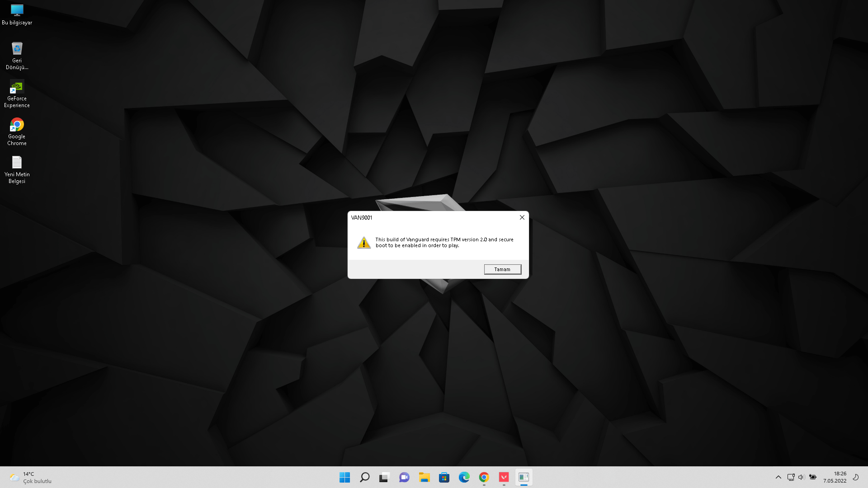Select the Yeni Metin Belgesi file
Image resolution: width=868 pixels, height=488 pixels.
click(x=17, y=170)
